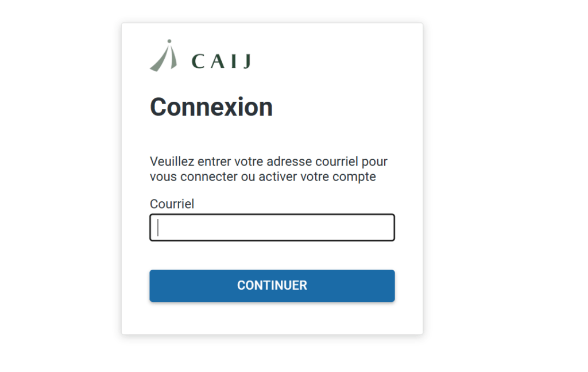The image size is (588, 372).
Task: Click the CAIJ sail logo emblem
Action: [164, 57]
